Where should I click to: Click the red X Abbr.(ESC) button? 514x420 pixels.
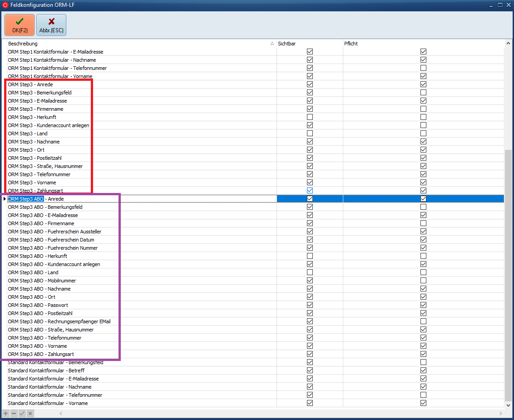51,25
